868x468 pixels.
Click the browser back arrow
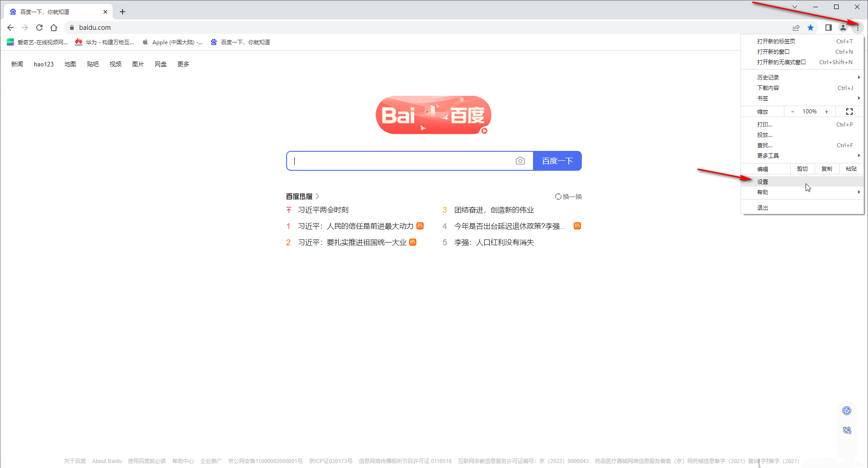[x=10, y=28]
